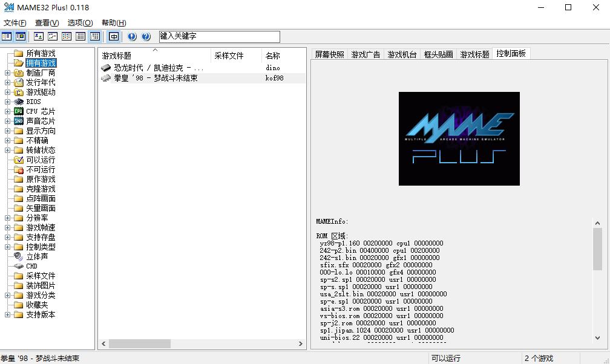
Task: Click the 立体声 speaker icon
Action: (x=19, y=256)
